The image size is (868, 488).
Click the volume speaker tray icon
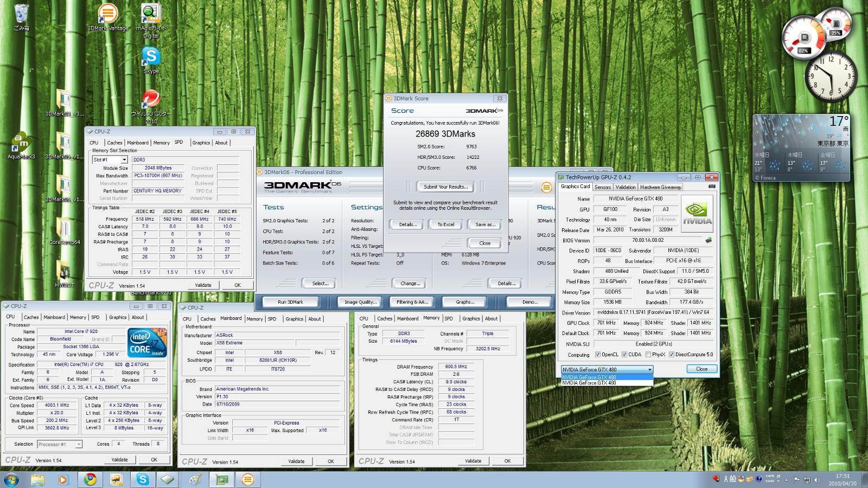(x=816, y=480)
